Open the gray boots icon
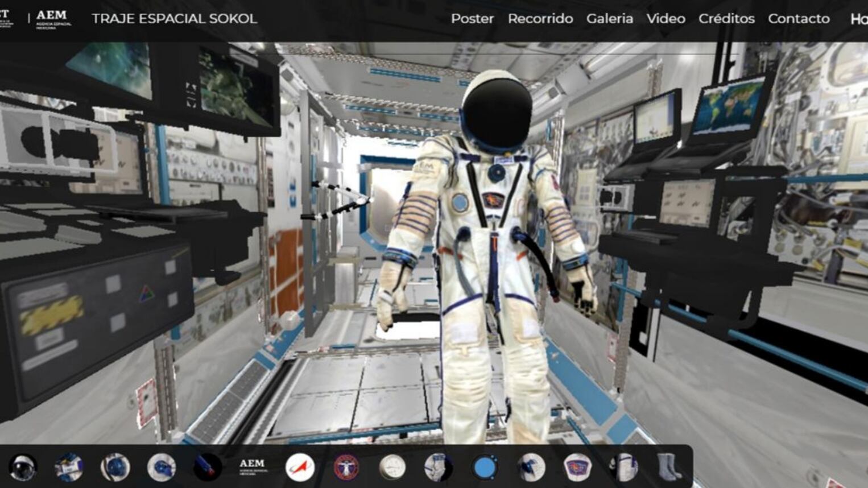Image resolution: width=868 pixels, height=488 pixels. tap(669, 468)
